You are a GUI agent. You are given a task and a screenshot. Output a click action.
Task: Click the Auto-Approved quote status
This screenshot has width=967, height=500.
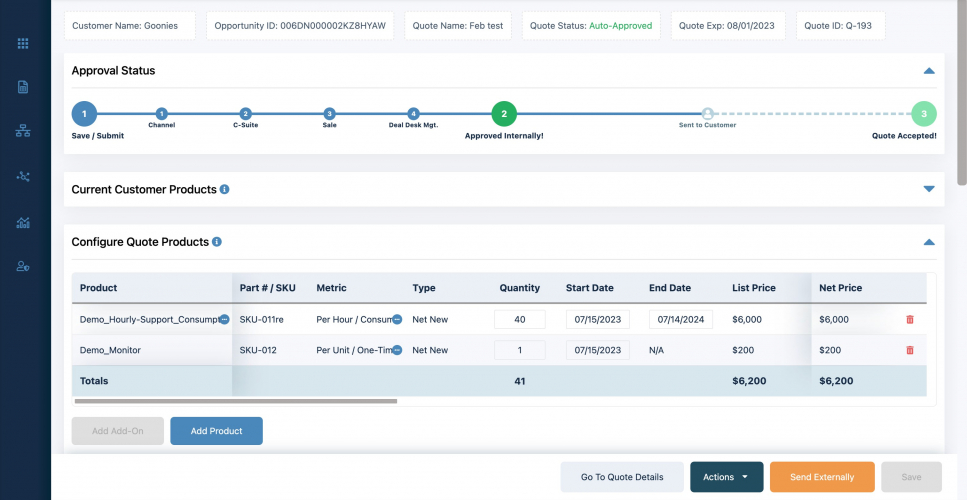click(620, 26)
